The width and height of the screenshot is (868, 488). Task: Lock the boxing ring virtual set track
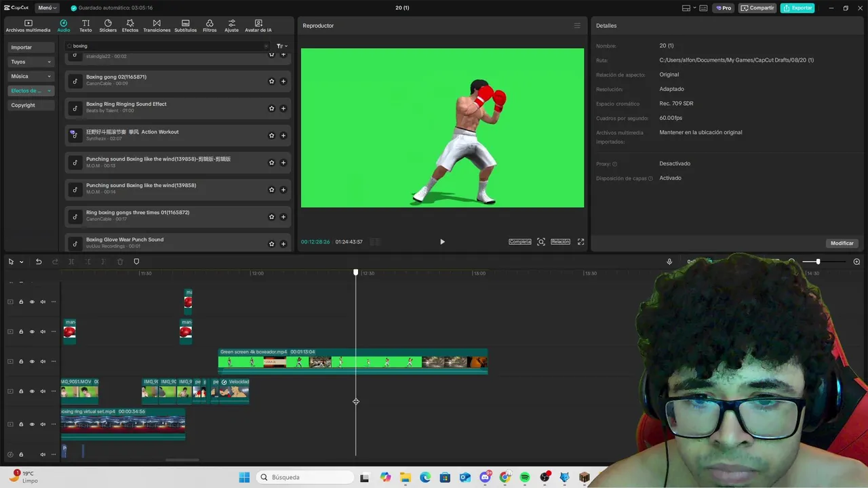(x=21, y=424)
